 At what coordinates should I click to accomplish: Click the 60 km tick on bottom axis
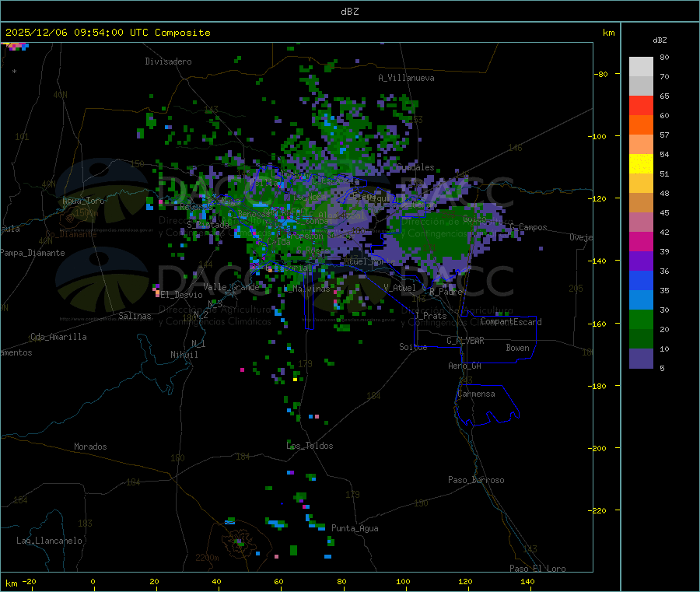[x=278, y=582]
